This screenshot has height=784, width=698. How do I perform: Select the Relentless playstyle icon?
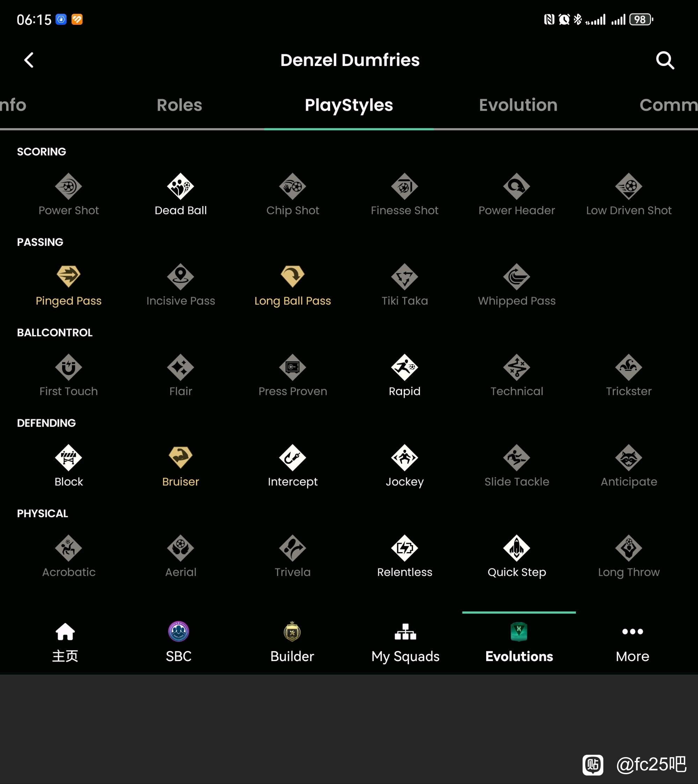point(404,548)
